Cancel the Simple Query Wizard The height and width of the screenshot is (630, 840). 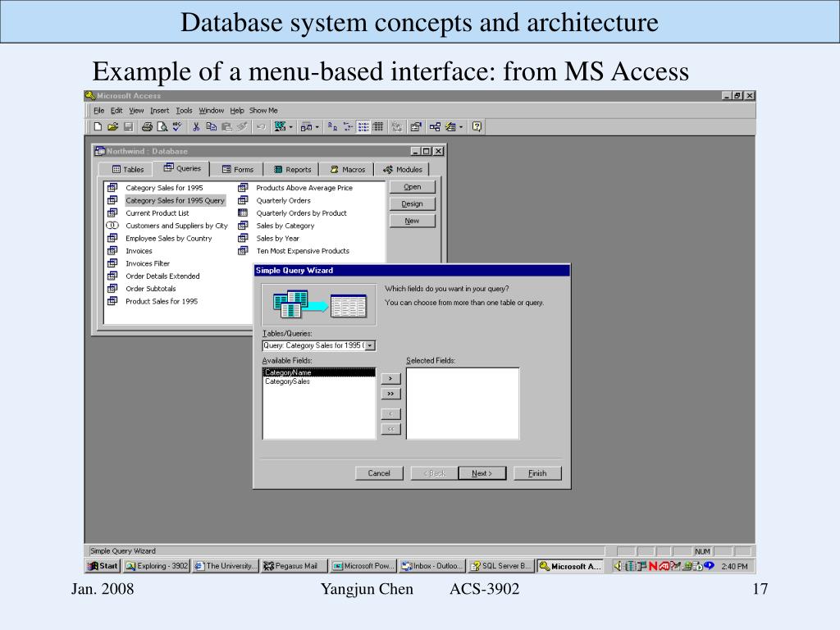(x=379, y=473)
